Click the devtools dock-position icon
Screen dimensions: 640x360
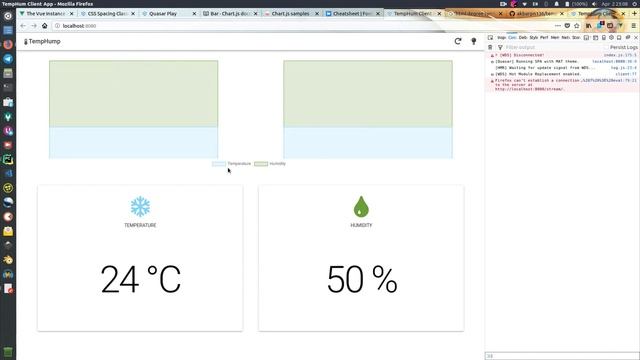pos(619,38)
